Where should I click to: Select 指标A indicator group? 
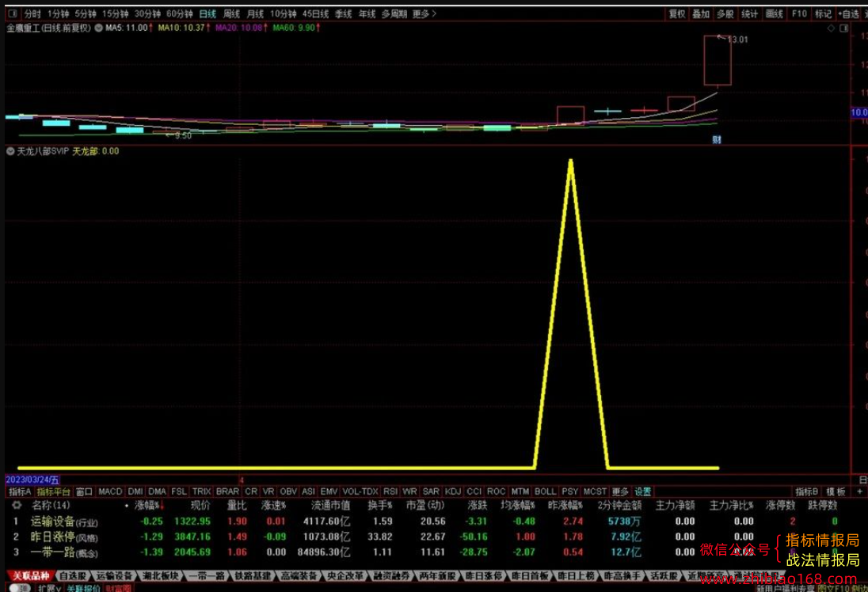pyautogui.click(x=20, y=491)
